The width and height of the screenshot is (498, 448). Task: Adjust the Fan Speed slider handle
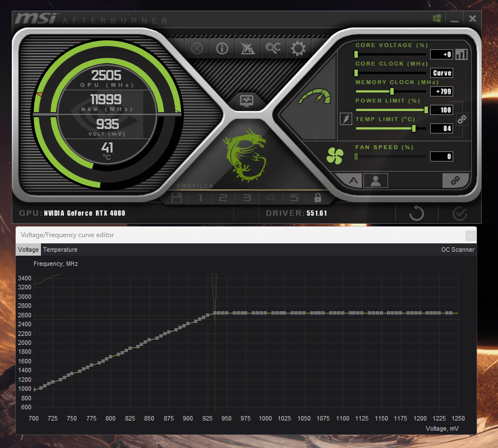click(x=356, y=156)
